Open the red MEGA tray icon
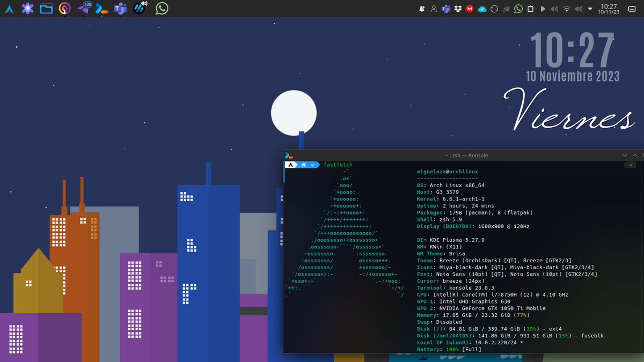 (470, 9)
